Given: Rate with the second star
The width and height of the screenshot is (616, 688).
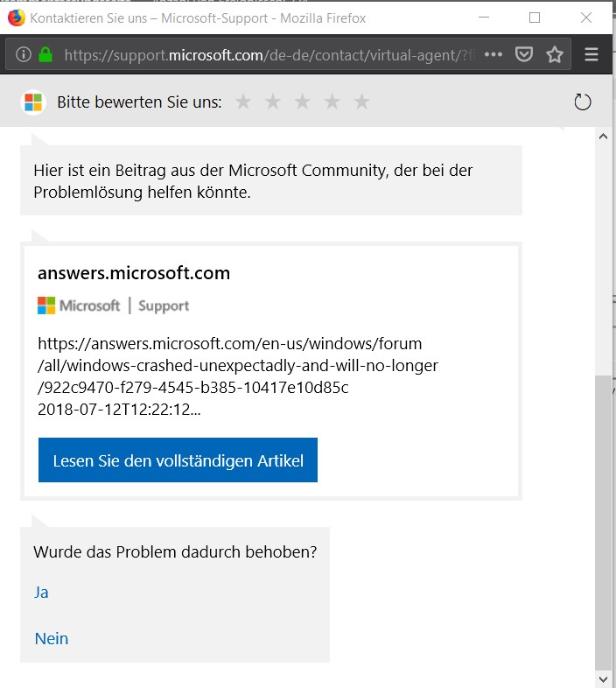Looking at the screenshot, I should click(273, 102).
